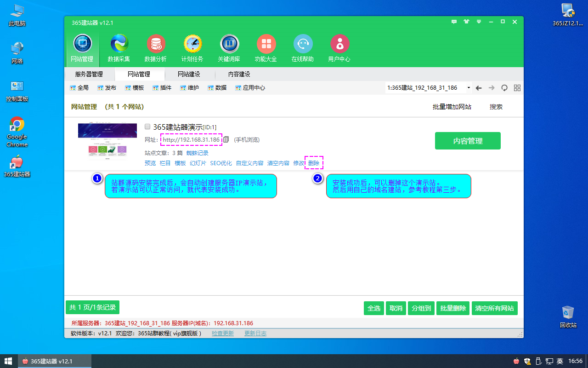Click the 英 input method tray indicator

point(560,361)
